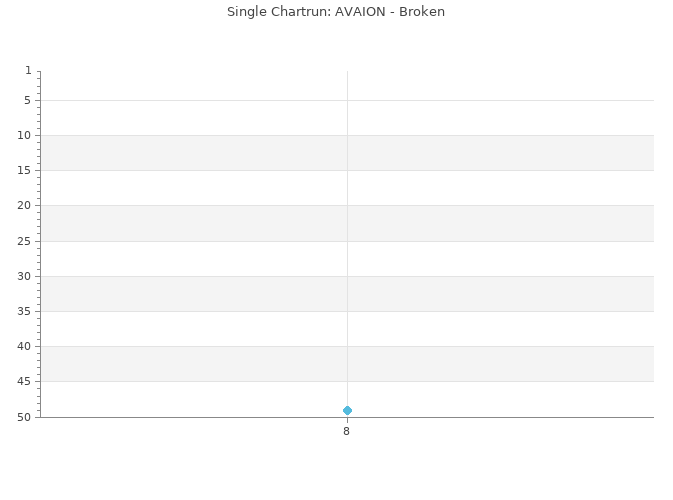Click the y-axis label 45
The height and width of the screenshot is (500, 673).
24,381
